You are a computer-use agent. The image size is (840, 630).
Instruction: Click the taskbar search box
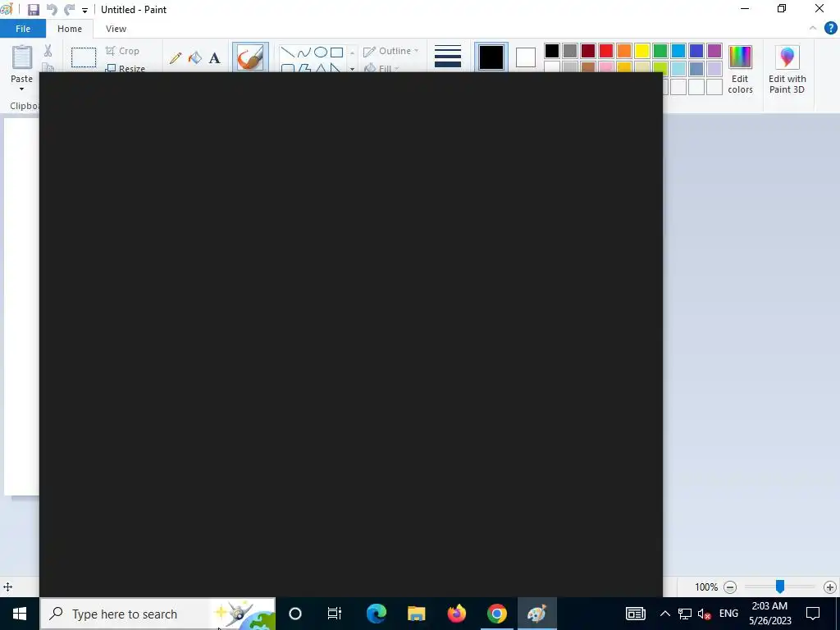[157, 614]
